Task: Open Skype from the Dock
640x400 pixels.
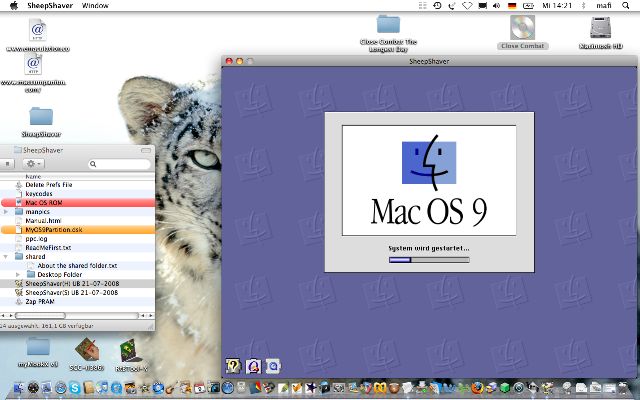Action: pyautogui.click(x=74, y=388)
